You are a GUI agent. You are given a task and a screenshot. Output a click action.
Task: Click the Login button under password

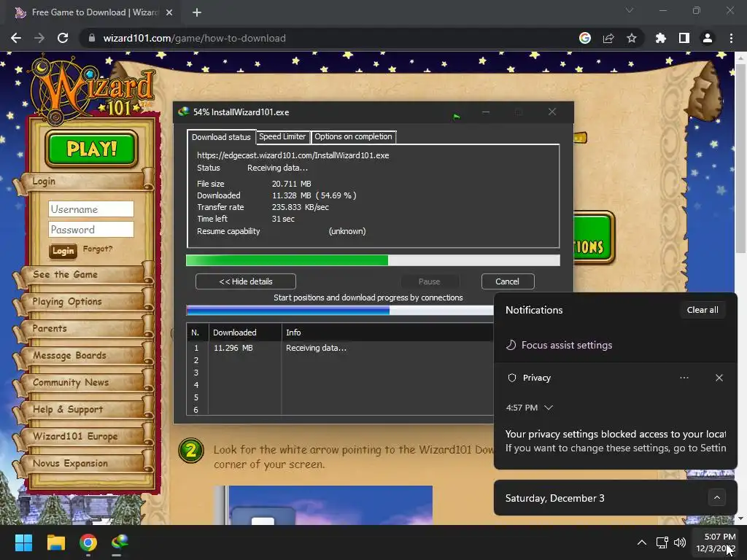coord(63,251)
